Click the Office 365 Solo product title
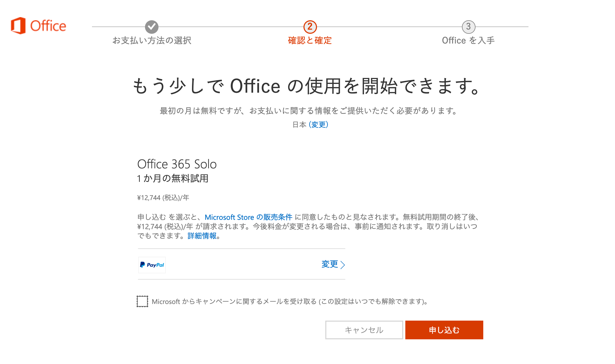 (x=177, y=164)
